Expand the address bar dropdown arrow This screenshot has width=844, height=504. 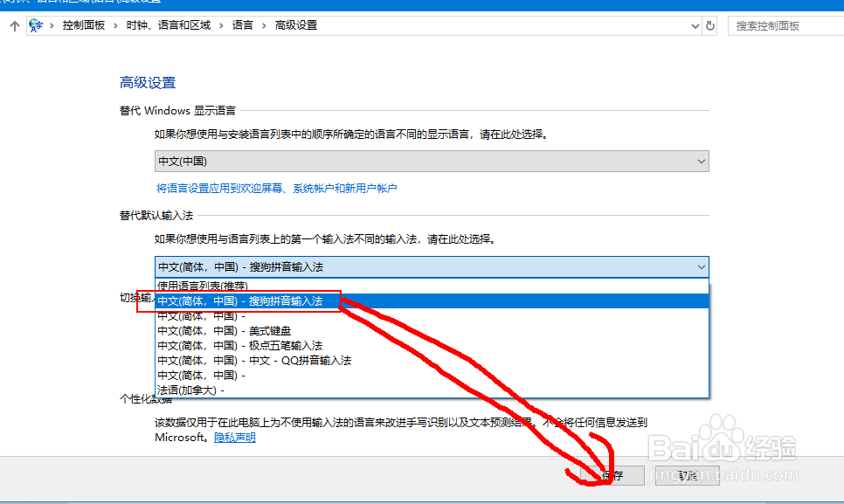pyautogui.click(x=695, y=25)
